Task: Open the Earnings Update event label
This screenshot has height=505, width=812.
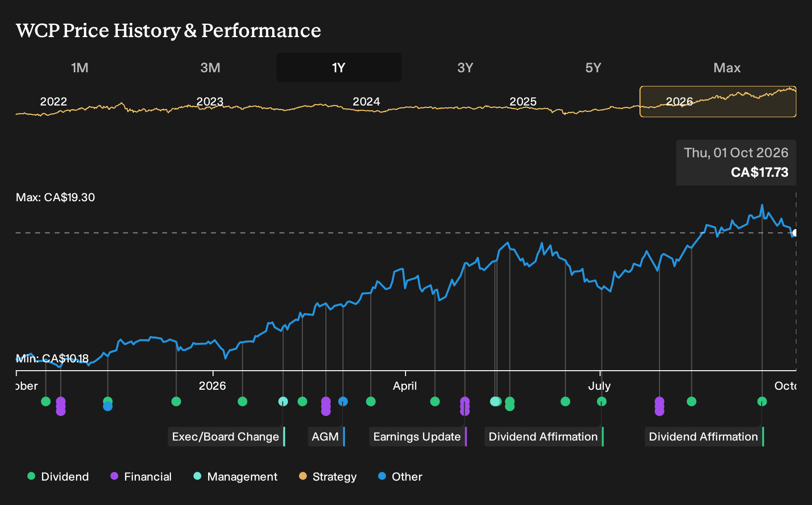Action: (418, 437)
